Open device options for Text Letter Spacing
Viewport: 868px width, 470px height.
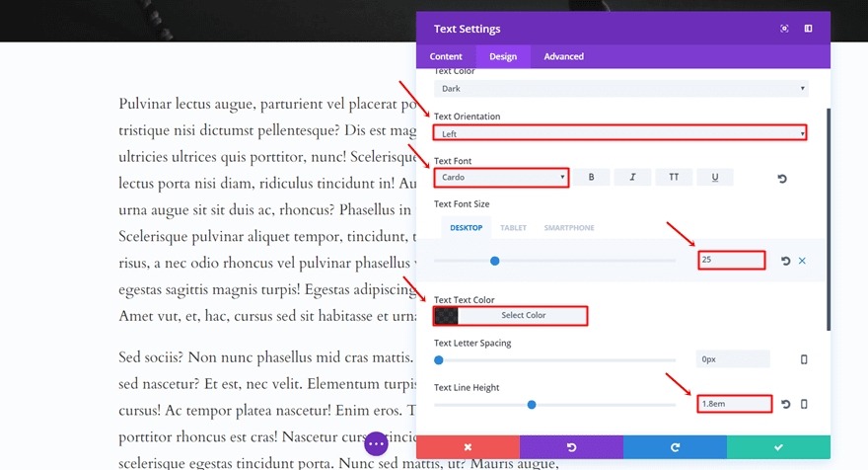804,359
